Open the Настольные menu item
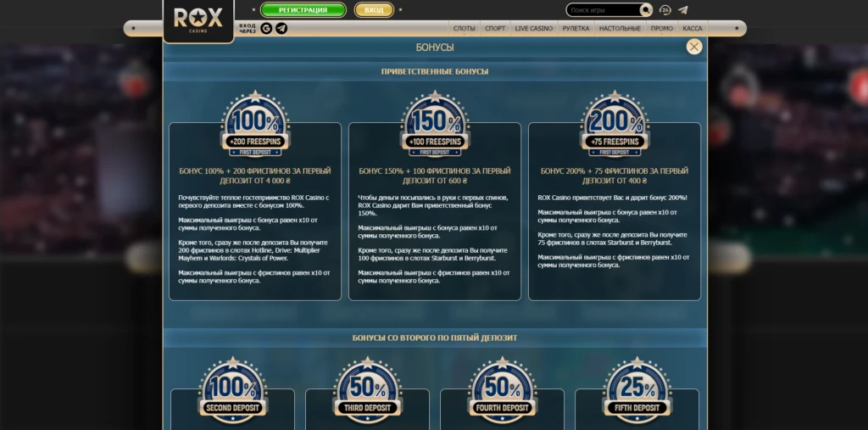This screenshot has width=868, height=430. 620,28
